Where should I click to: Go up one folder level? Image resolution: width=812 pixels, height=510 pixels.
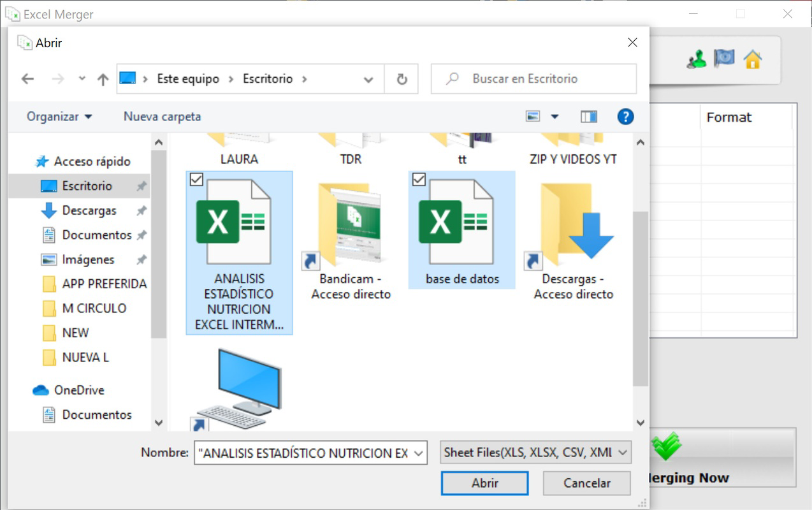tap(103, 79)
